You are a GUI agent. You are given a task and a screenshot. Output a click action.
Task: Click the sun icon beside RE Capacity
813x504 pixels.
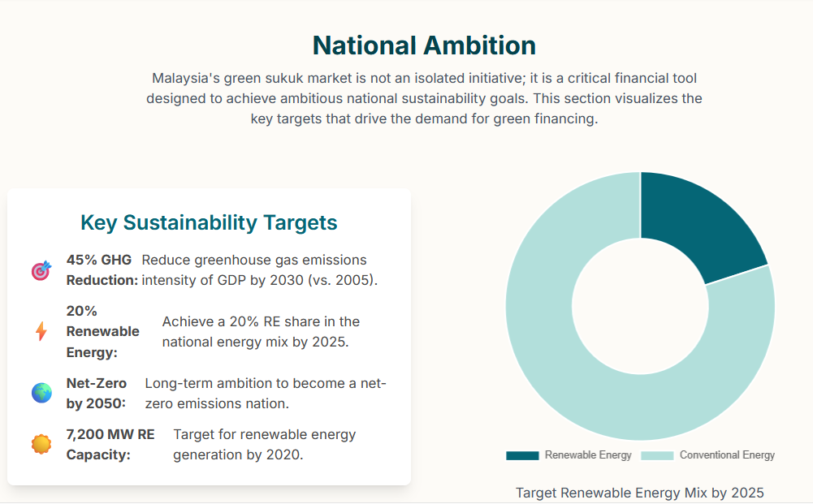click(41, 444)
